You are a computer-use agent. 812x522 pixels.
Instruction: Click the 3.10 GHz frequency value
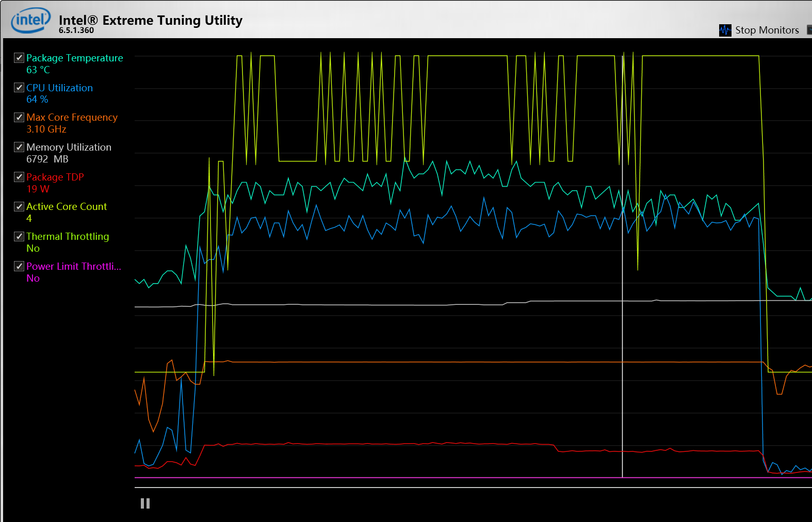tap(46, 129)
